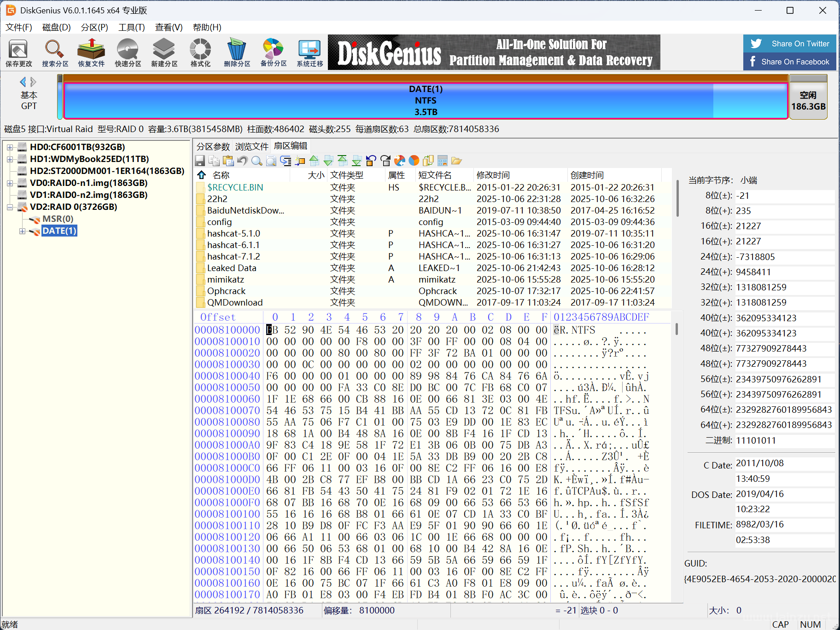
Task: Expand the DATE(1) partition tree node
Action: coord(22,231)
